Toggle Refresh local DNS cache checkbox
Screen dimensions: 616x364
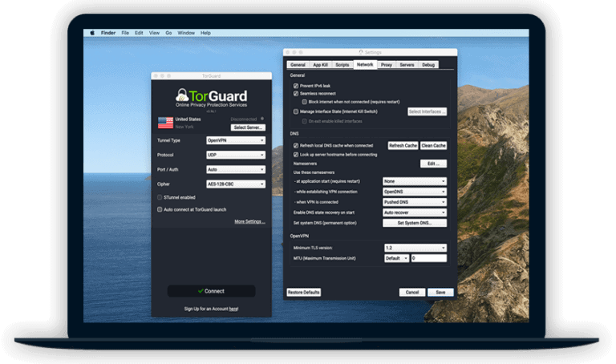(296, 145)
